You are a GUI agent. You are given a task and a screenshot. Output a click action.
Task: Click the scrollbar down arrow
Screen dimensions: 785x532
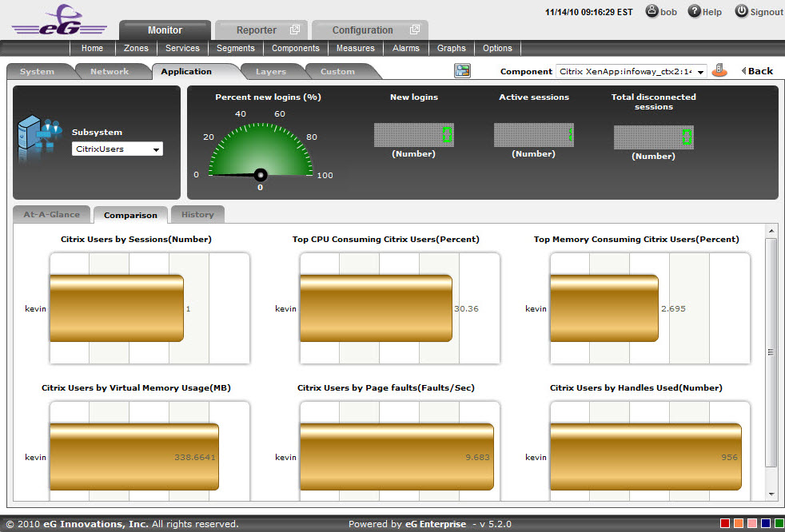point(771,494)
